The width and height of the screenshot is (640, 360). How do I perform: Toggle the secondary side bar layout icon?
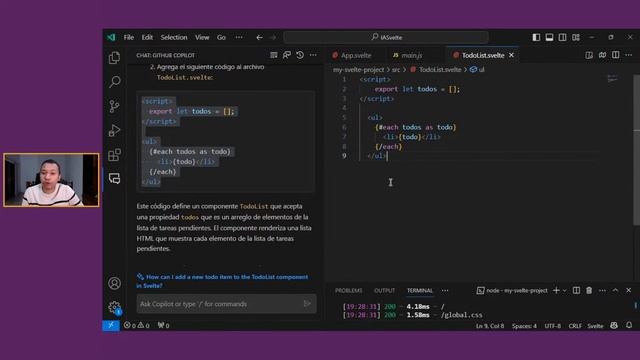[562, 37]
